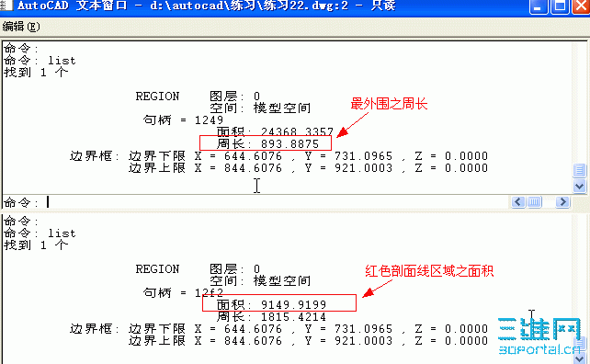Screen dimensions: 590x364
Task: Click the word REGION in the upper listing
Action: (157, 97)
